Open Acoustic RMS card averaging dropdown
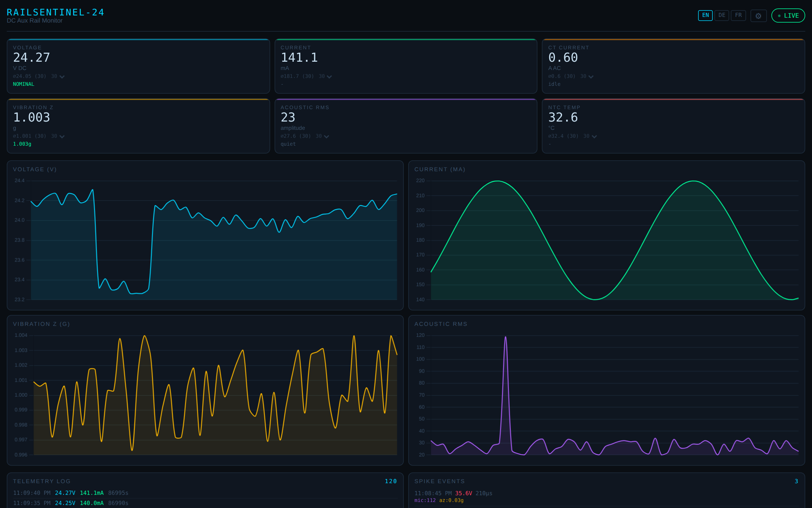This screenshot has height=508, width=812. pos(322,136)
